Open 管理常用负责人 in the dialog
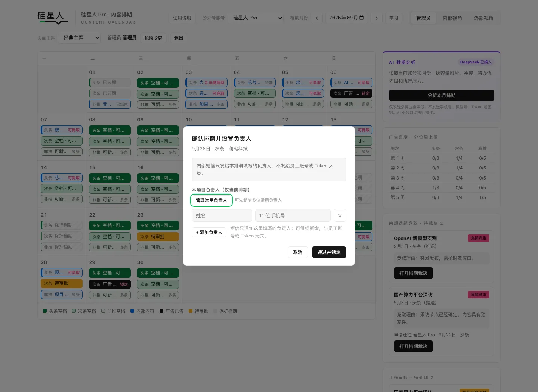538x392 pixels. tap(211, 200)
